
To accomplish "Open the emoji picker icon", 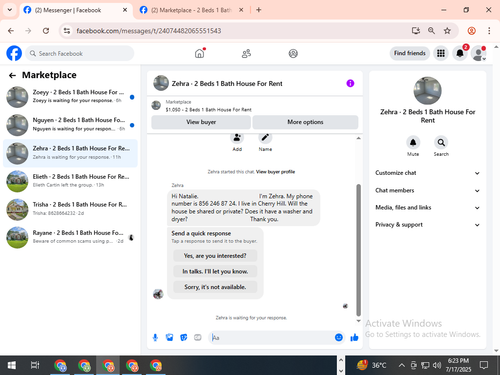I will [x=339, y=338].
